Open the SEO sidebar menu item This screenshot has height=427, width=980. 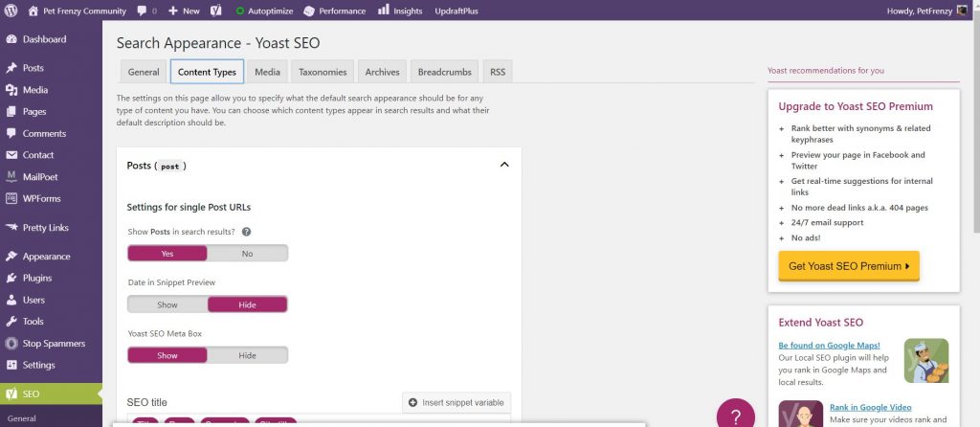coord(52,393)
